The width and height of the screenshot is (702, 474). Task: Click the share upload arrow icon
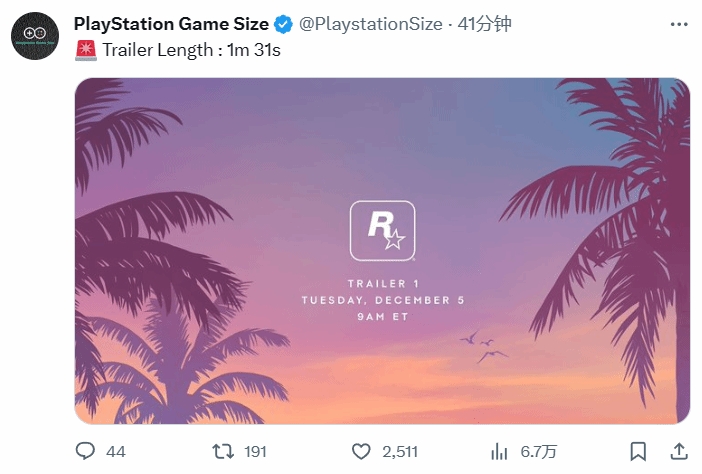(677, 451)
